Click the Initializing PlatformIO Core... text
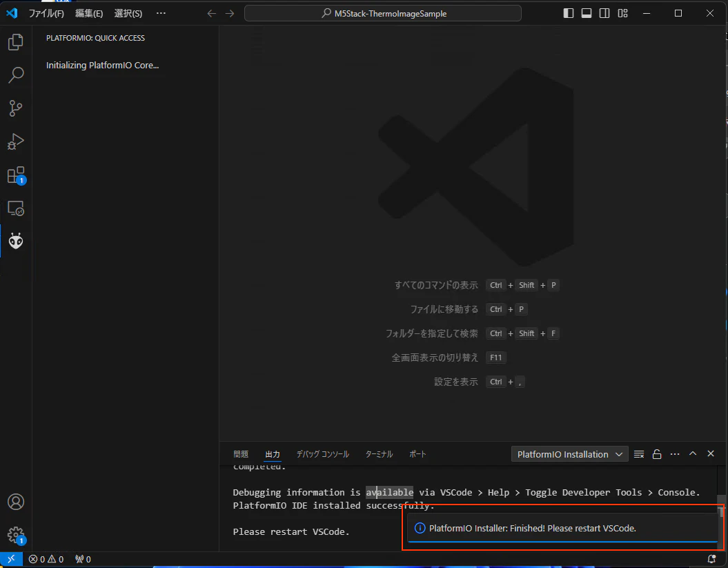The width and height of the screenshot is (728, 568). [103, 66]
